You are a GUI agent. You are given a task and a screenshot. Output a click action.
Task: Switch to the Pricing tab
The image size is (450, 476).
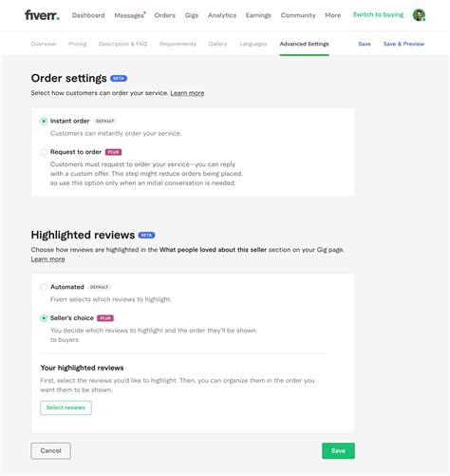[x=78, y=44]
